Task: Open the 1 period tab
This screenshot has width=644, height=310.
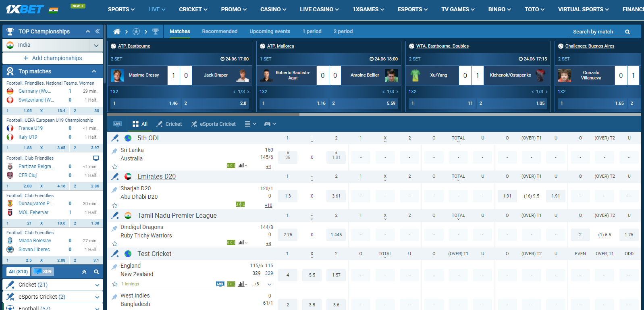Action: pyautogui.click(x=312, y=31)
